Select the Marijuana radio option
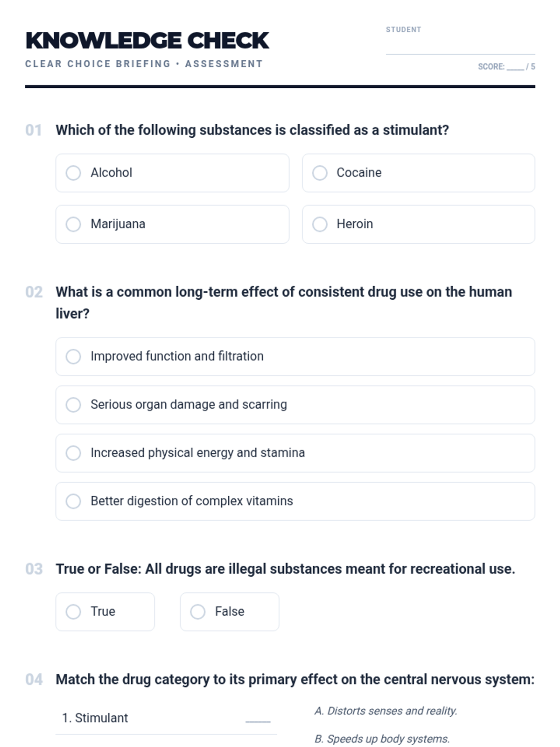Screen dimensions: 560x747 click(x=73, y=224)
